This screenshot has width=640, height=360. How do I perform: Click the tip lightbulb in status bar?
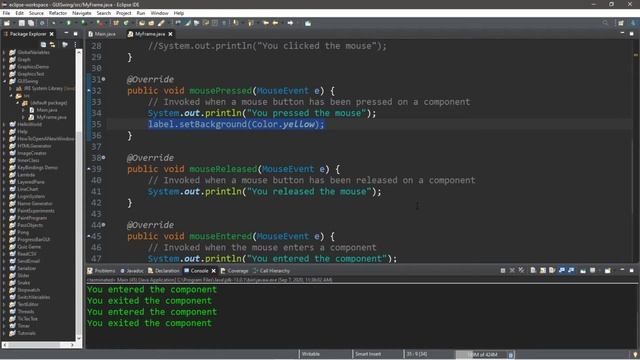(x=635, y=354)
